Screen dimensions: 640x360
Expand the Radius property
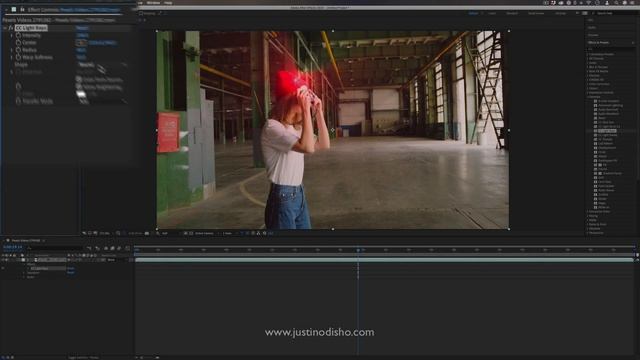pos(11,50)
